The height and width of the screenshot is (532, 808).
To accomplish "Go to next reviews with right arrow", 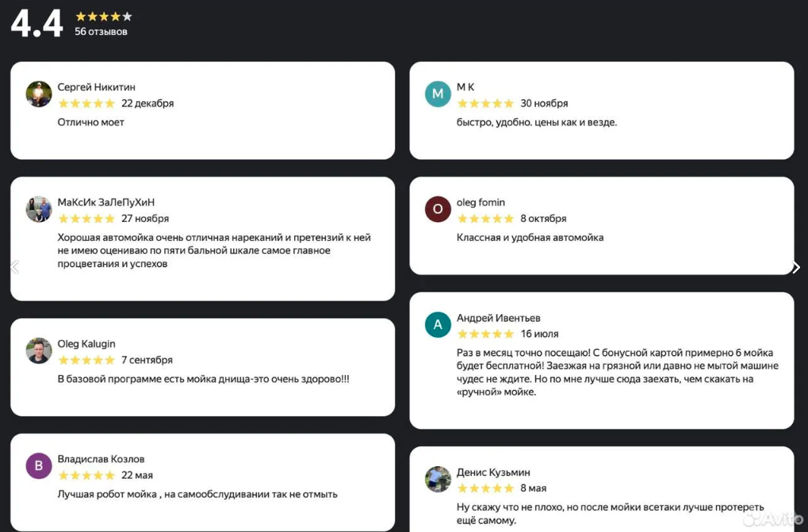I will coord(796,266).
